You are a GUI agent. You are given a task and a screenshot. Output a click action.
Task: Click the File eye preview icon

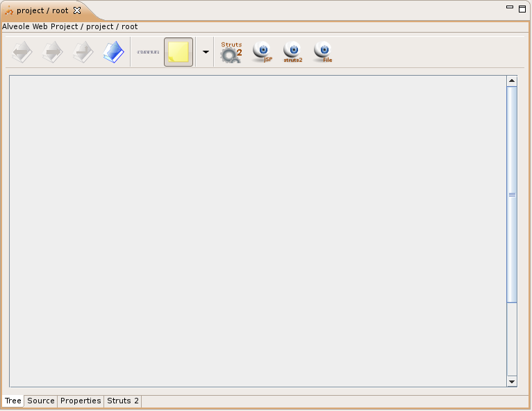coord(323,52)
